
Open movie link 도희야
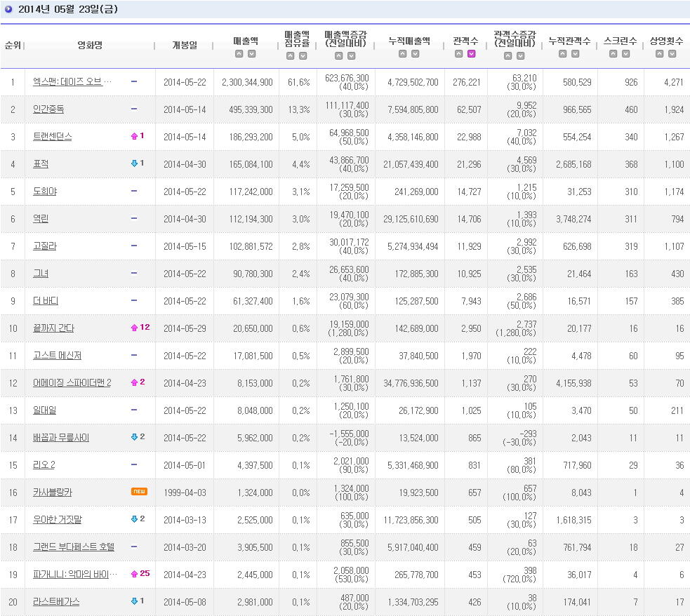coord(45,192)
